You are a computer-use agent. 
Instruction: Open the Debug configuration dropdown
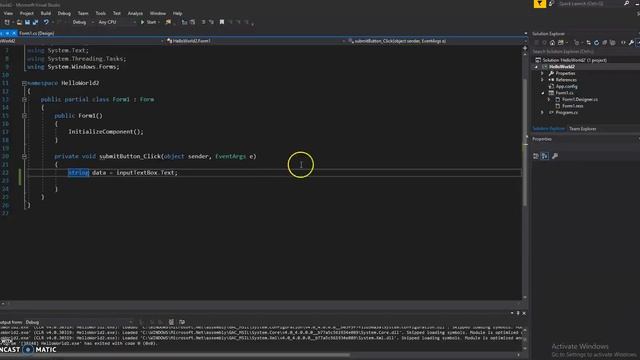click(x=83, y=22)
